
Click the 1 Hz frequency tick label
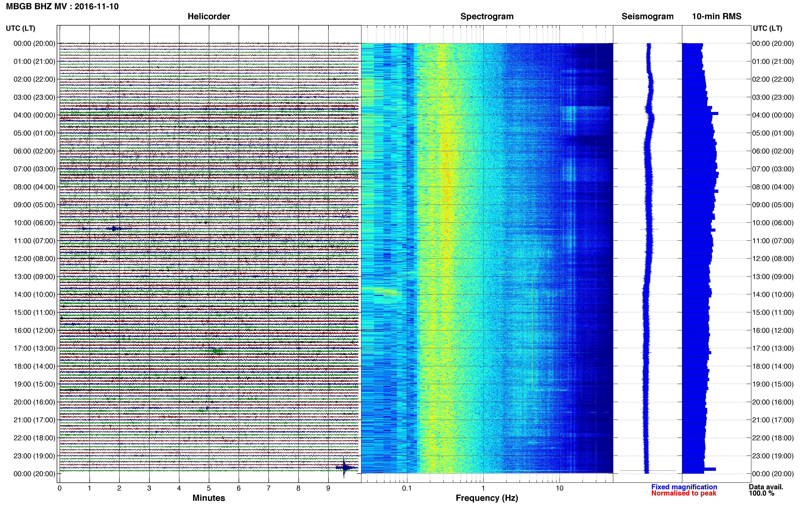tap(483, 488)
